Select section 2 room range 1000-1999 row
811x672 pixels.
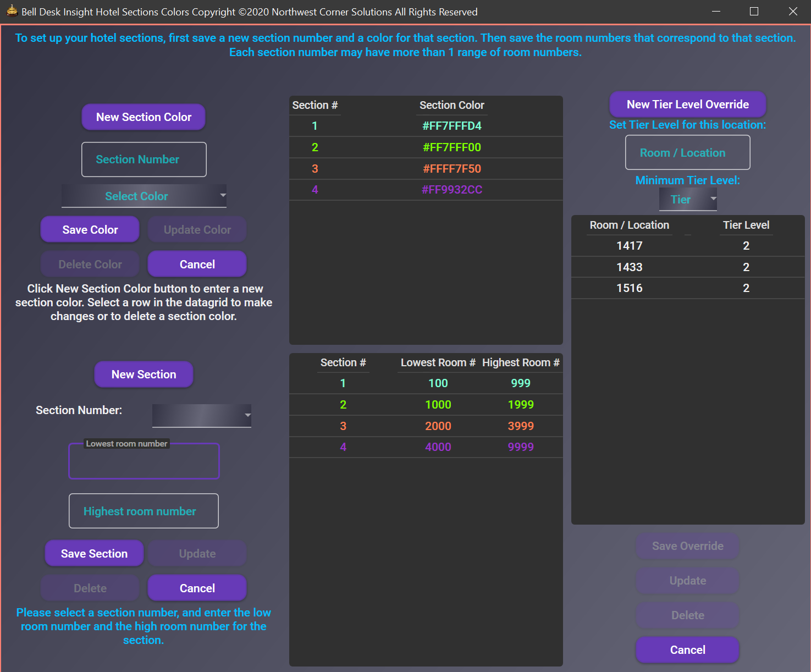(426, 405)
